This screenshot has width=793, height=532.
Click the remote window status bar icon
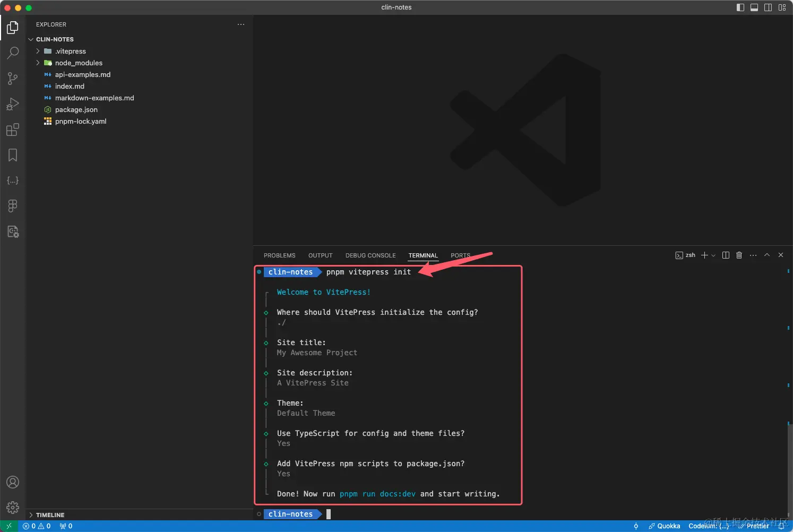coord(9,526)
